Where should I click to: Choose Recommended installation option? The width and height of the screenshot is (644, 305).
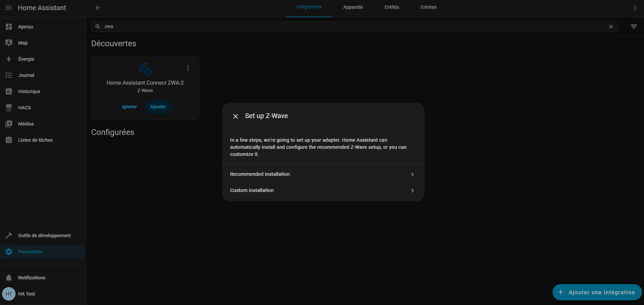[x=323, y=174]
